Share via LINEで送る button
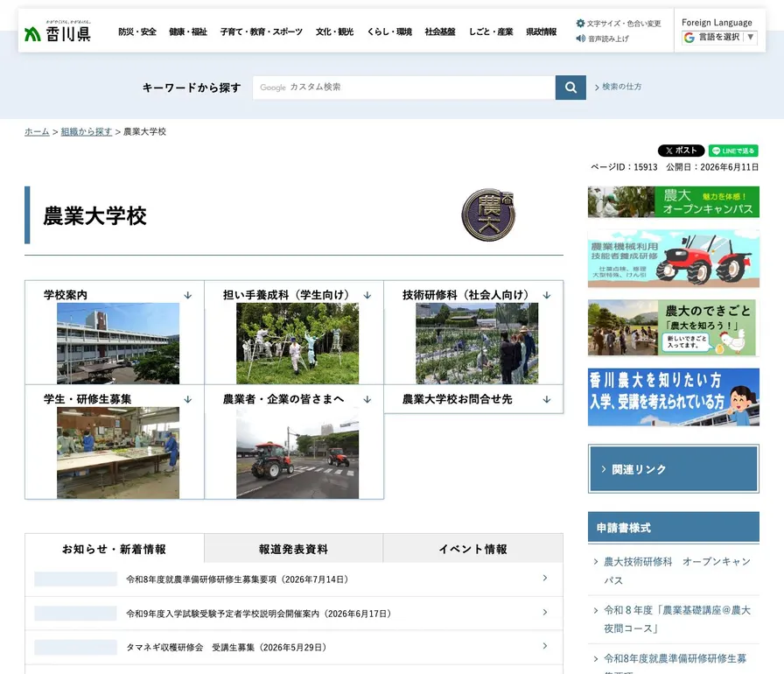784x674 pixels. point(733,151)
